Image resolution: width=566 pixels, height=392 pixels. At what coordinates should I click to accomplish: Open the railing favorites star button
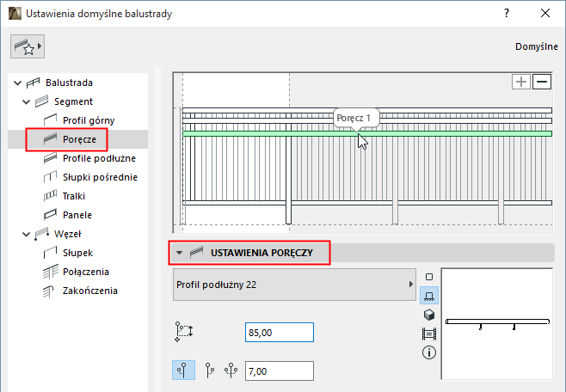click(28, 46)
